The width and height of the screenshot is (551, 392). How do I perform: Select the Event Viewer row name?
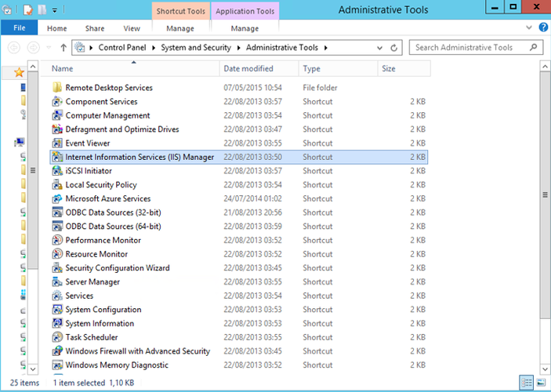click(88, 143)
